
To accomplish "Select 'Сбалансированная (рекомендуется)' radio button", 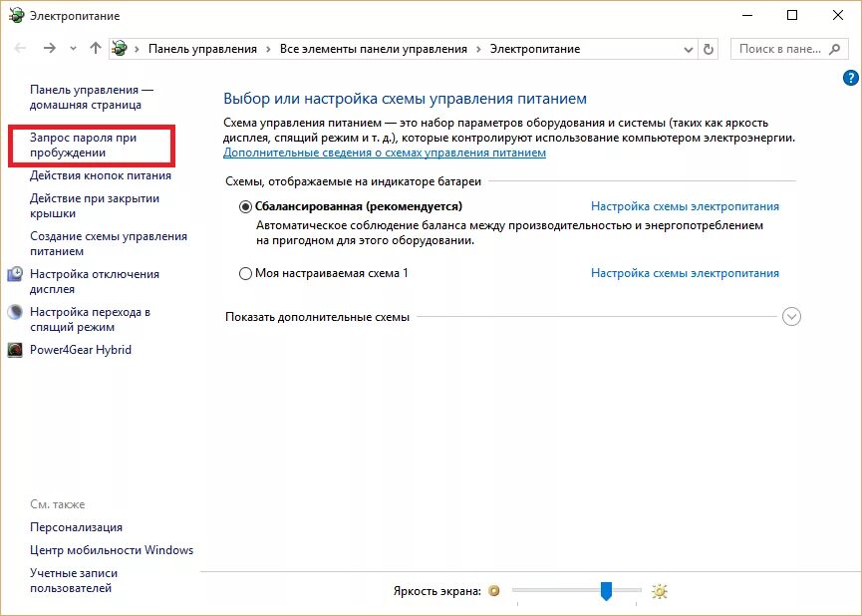I will 245,206.
